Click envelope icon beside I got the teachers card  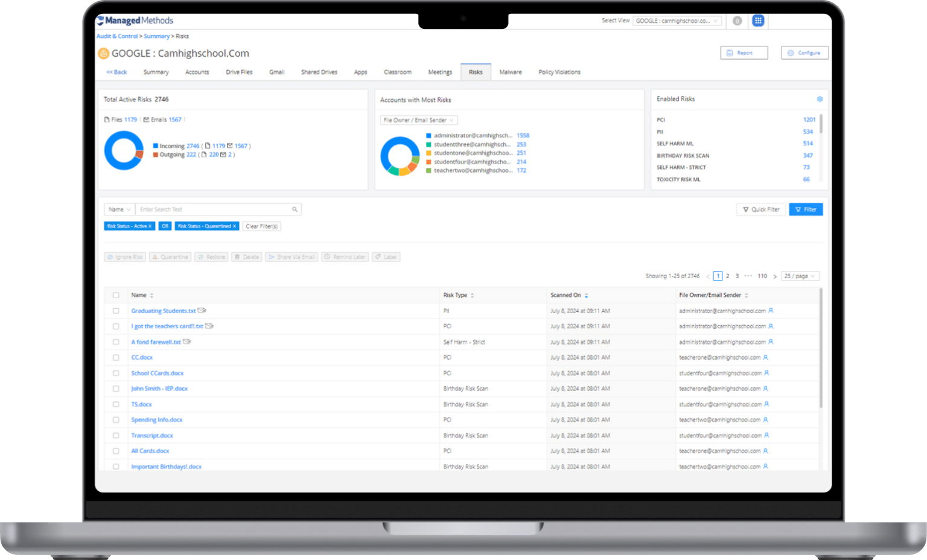click(x=209, y=326)
